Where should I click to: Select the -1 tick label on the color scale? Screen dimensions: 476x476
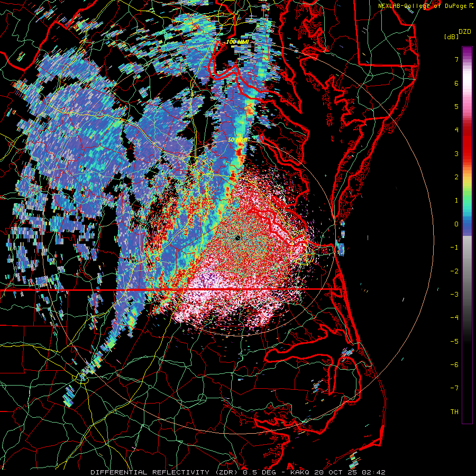coord(454,248)
